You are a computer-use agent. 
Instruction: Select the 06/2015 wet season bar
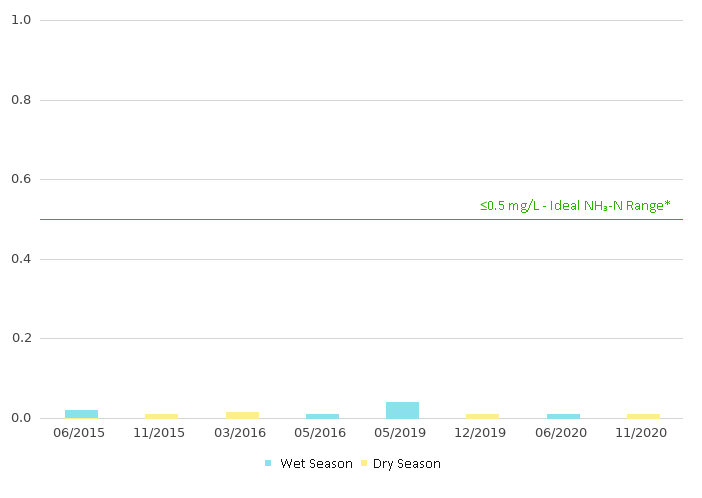81,414
